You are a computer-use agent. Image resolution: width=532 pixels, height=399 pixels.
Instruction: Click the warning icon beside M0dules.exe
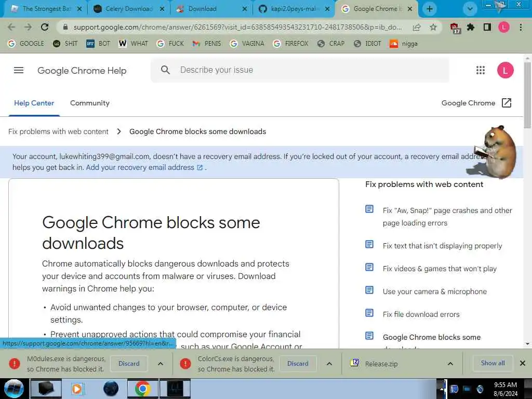[15, 364]
